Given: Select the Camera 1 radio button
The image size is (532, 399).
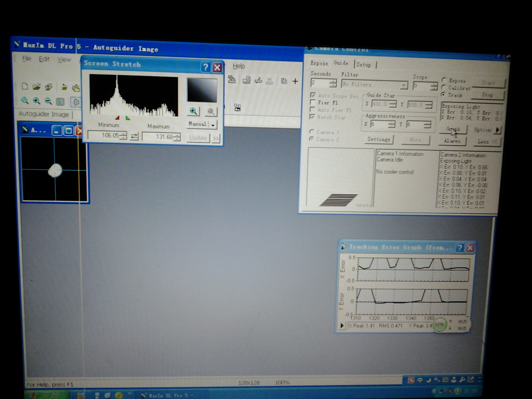Looking at the screenshot, I should [x=312, y=131].
